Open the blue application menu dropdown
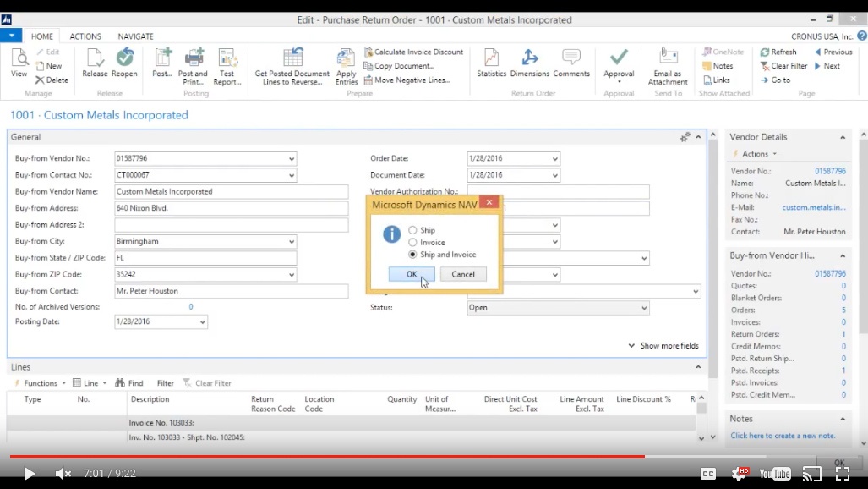Viewport: 868px width, 489px height. (x=11, y=36)
